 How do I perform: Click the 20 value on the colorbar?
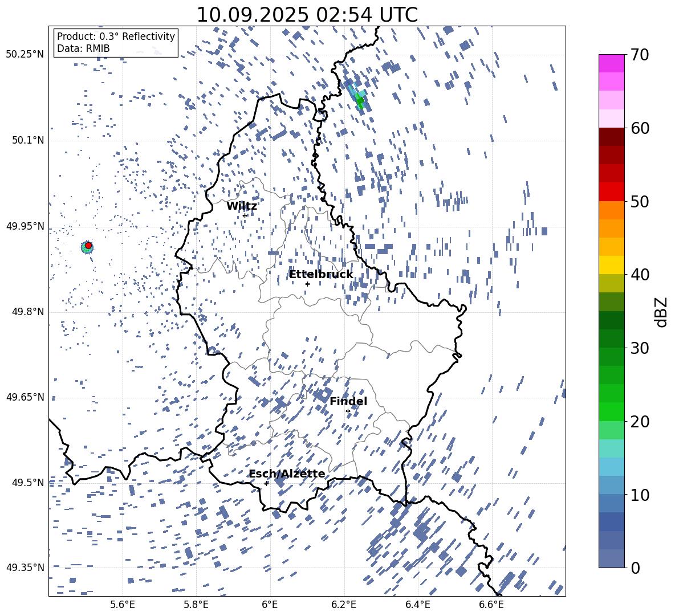coord(640,422)
